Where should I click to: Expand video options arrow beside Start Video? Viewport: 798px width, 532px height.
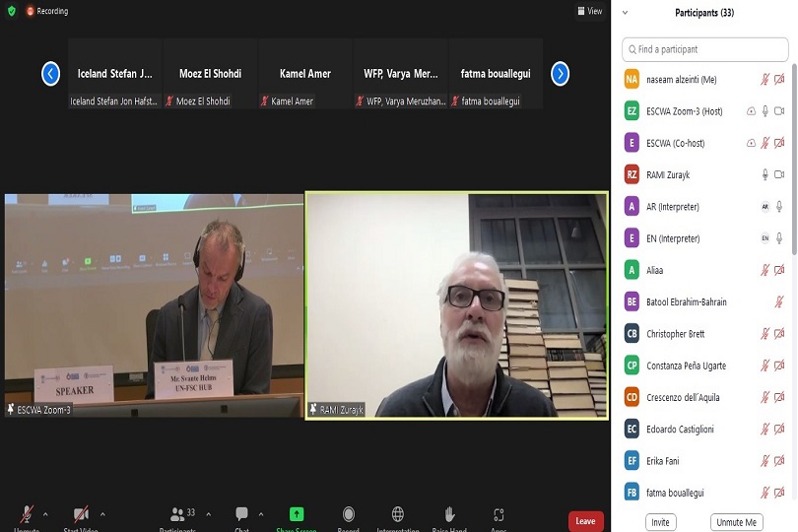click(102, 513)
